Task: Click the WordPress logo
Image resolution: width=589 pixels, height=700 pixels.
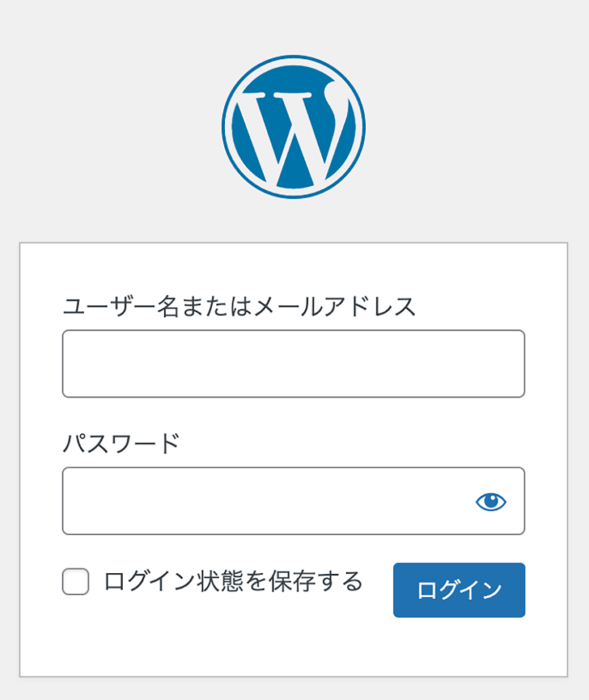Action: coord(293,127)
